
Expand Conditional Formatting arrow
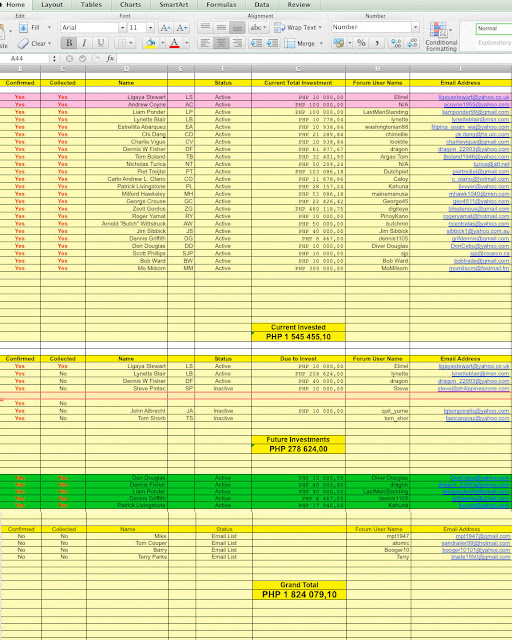450,30
